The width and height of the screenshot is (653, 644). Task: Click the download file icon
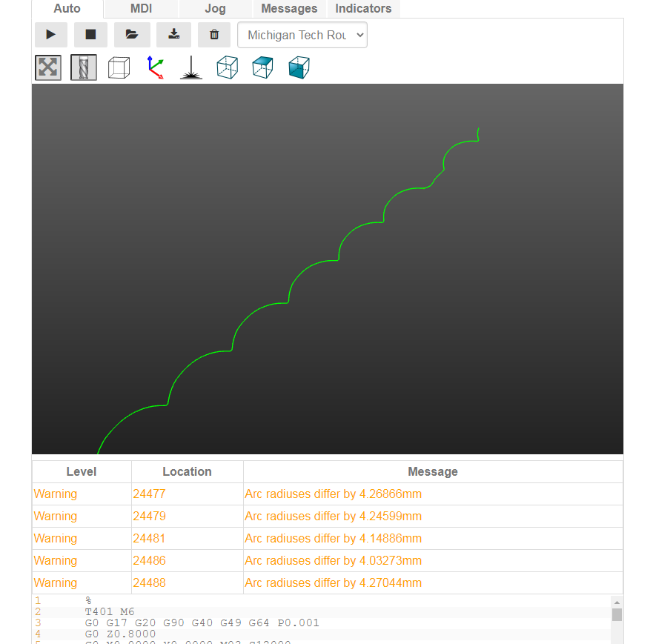click(173, 35)
